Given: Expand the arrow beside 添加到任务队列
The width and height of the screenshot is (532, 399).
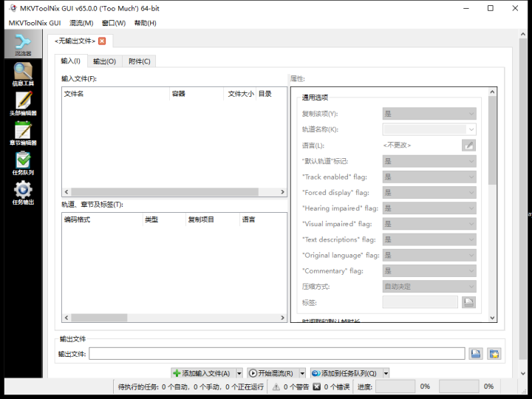Looking at the screenshot, I should pos(386,373).
